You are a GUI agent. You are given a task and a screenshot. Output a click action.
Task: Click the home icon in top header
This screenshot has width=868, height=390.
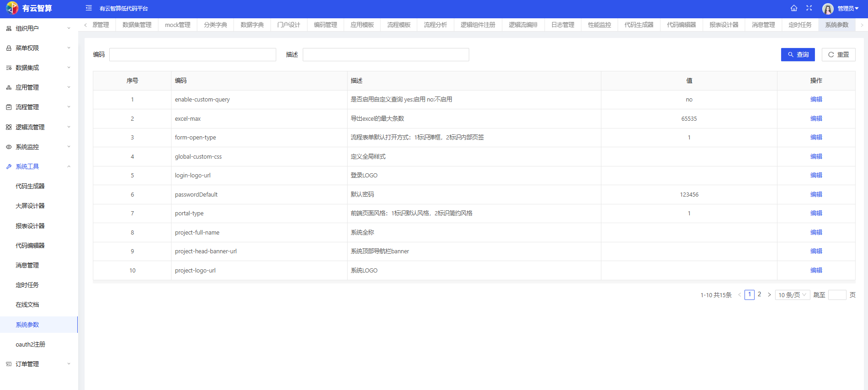coord(794,8)
